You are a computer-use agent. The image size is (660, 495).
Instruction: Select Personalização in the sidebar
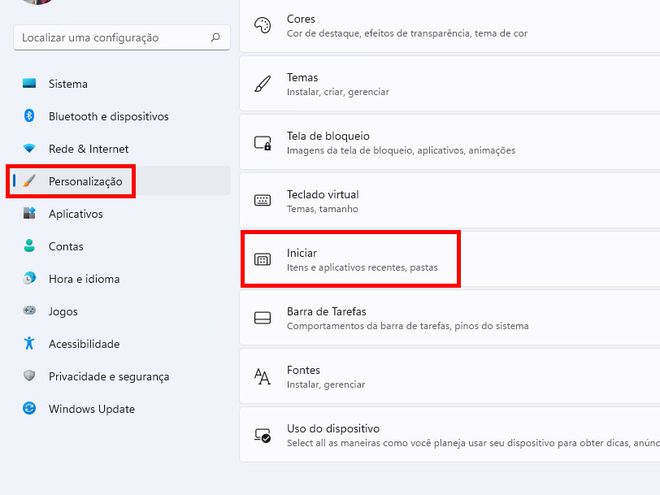point(122,181)
